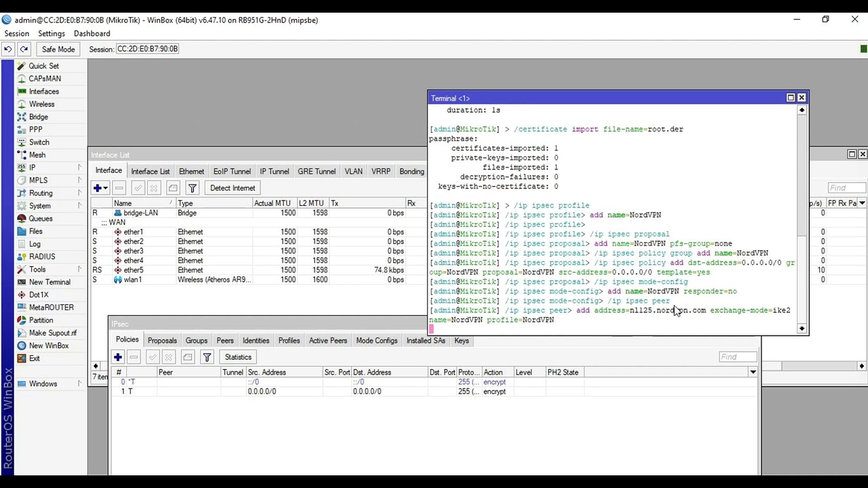The image size is (868, 488).
Task: Open Log sidebar item
Action: point(35,244)
